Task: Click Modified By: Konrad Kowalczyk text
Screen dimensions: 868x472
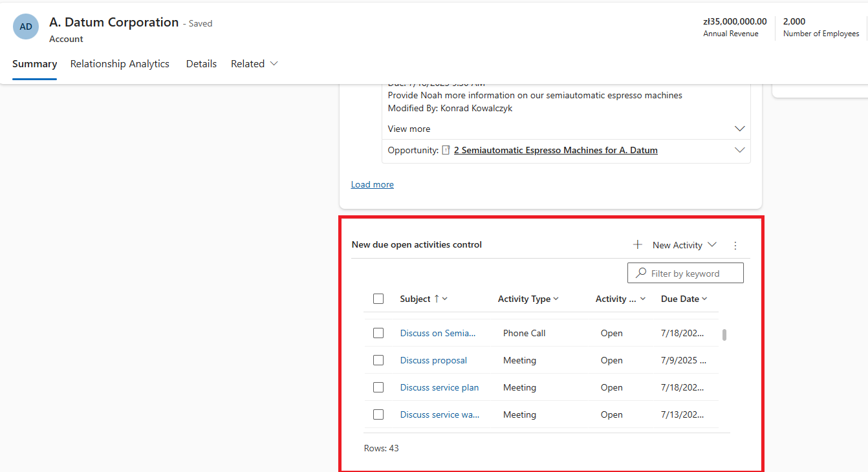Action: pos(450,108)
